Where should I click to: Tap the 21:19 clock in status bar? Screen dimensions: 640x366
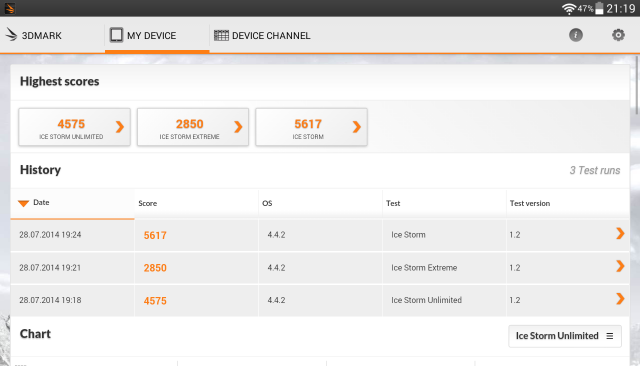(620, 9)
